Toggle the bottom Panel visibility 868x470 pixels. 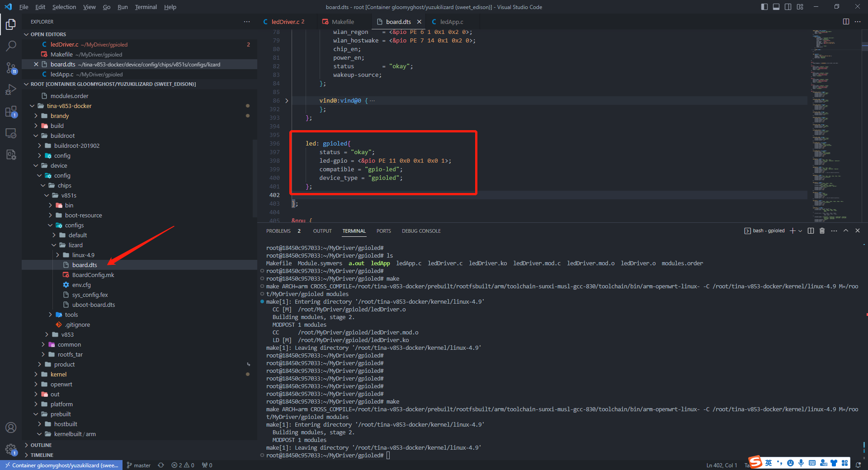(x=776, y=7)
